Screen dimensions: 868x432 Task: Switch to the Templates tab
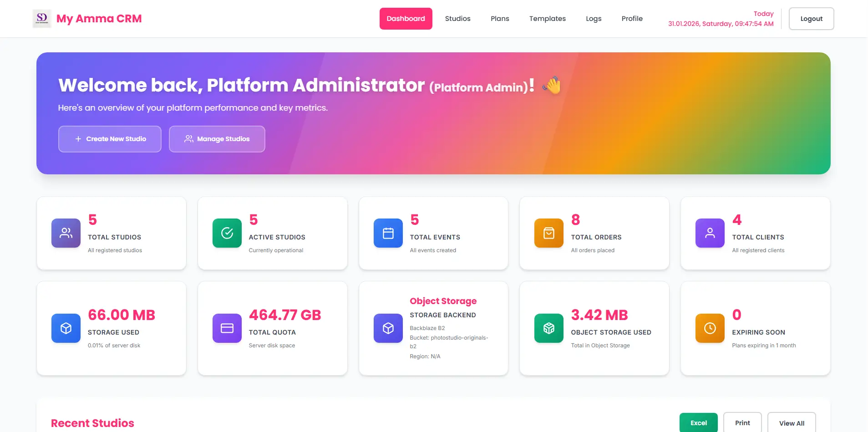click(x=547, y=19)
